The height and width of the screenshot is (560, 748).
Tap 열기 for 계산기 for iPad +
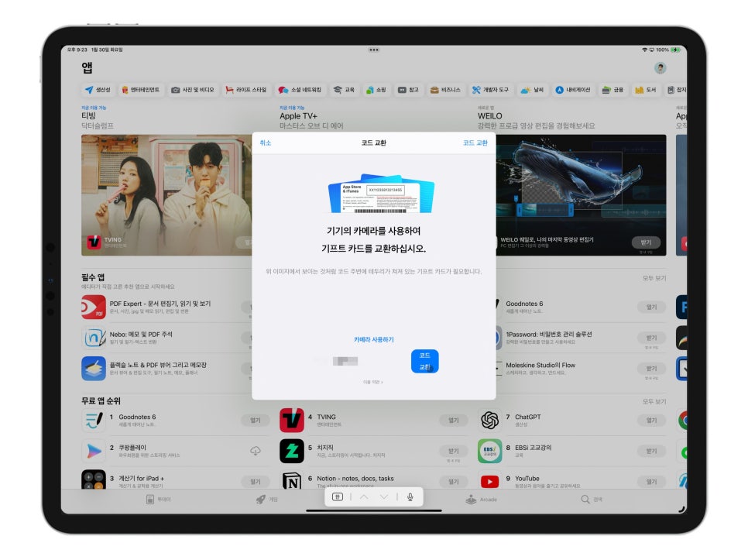[256, 482]
